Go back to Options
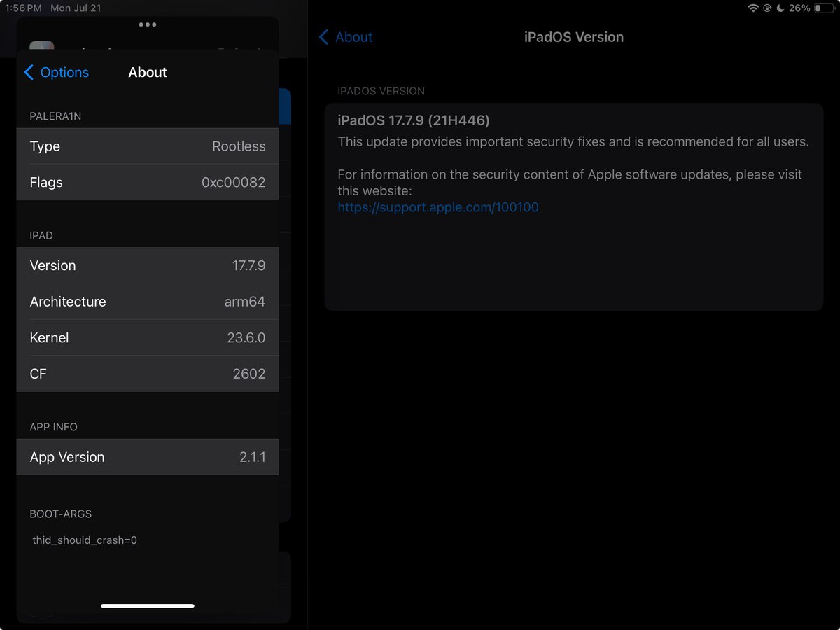This screenshot has width=840, height=630. (x=56, y=72)
